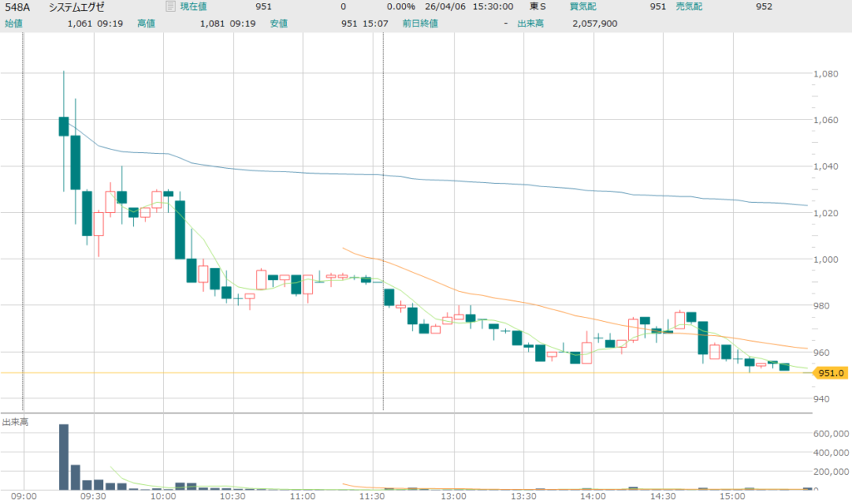Click the tallest volume bar
Image resolution: width=852 pixels, height=504 pixels.
point(63,457)
